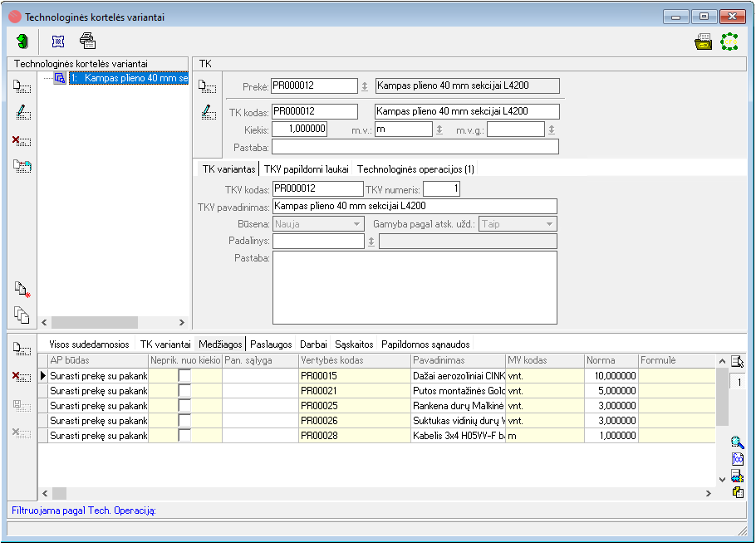Viewport: 756px width, 552px height.
Task: Click the TKV pavadinimas text field
Action: [x=415, y=206]
